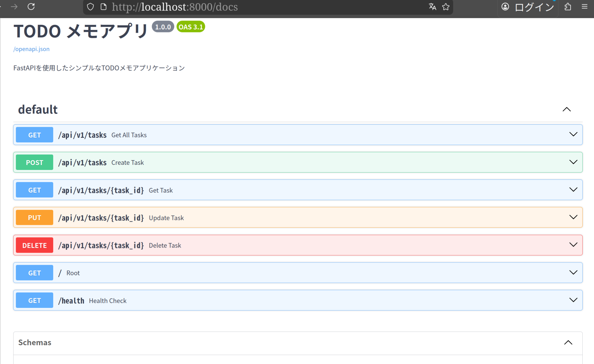Open the tracking protection shield icon

pos(90,7)
